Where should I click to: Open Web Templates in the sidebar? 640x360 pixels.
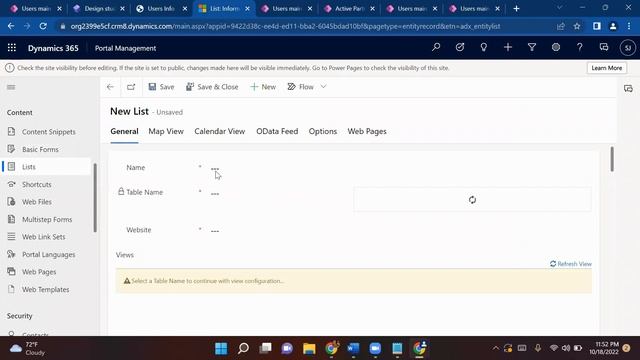(x=45, y=289)
